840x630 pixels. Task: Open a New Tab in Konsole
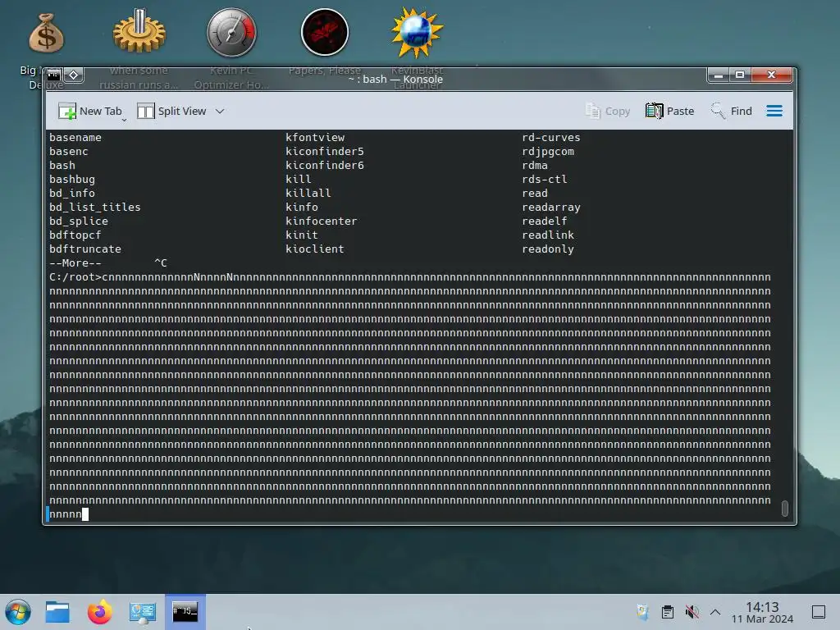[x=90, y=111]
